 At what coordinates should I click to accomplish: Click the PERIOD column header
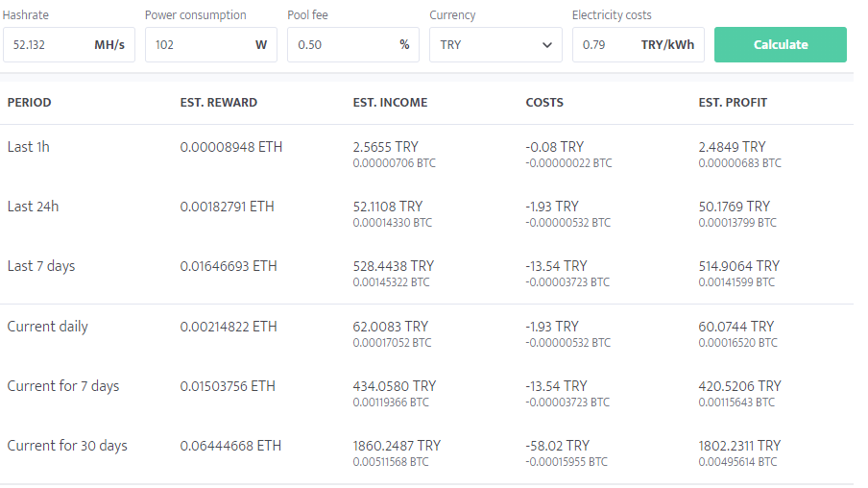pyautogui.click(x=30, y=103)
